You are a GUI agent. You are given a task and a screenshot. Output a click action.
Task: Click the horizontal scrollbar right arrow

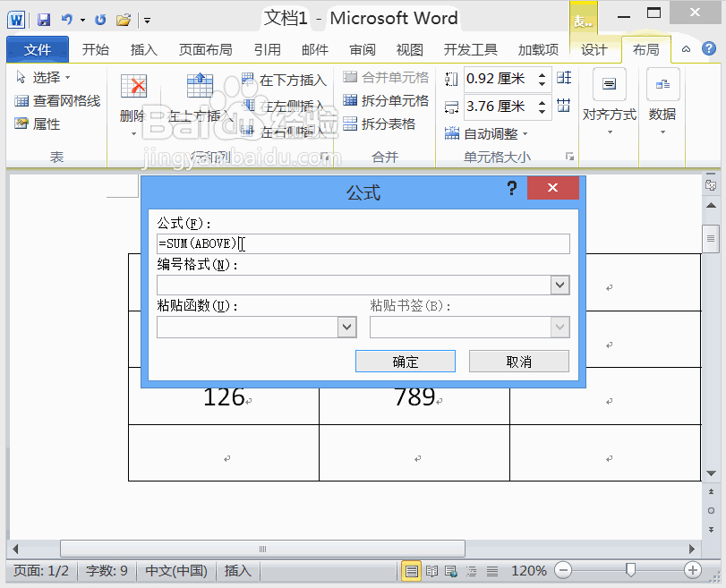692,550
